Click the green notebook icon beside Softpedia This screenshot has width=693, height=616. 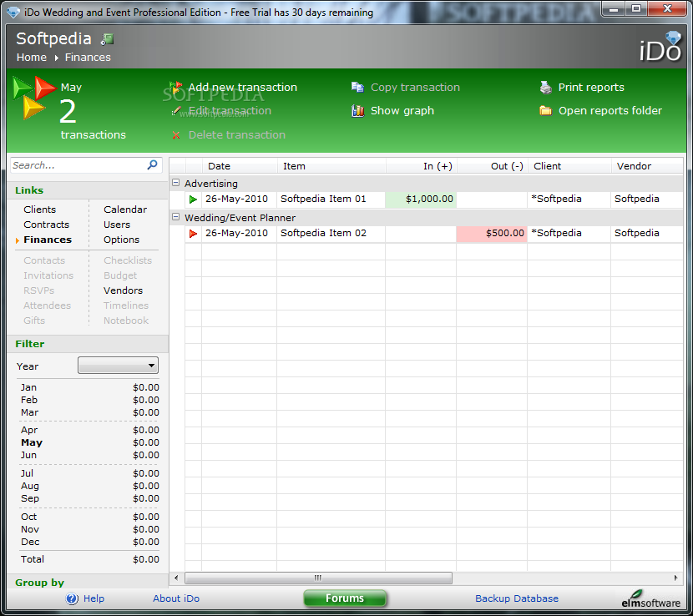click(108, 39)
